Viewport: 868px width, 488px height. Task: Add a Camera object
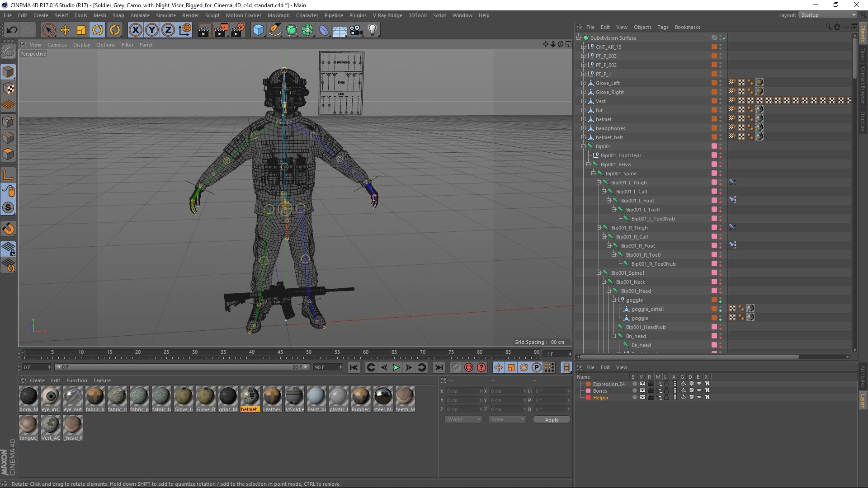[x=356, y=30]
